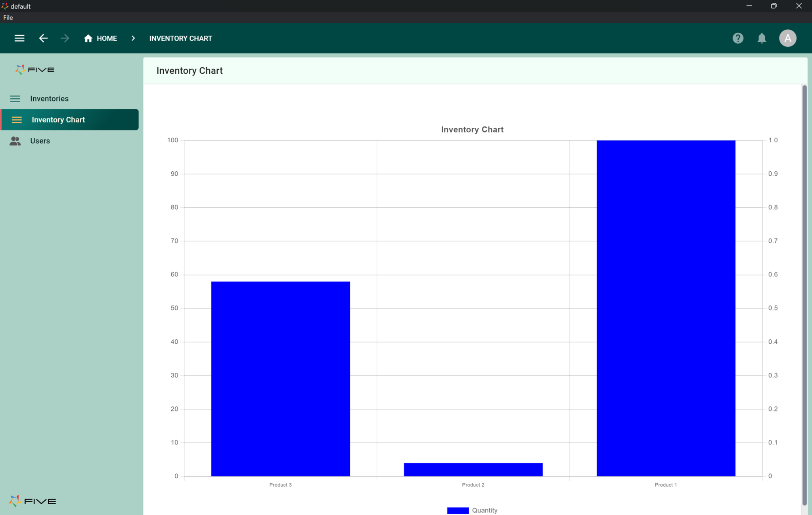Image resolution: width=812 pixels, height=515 pixels.
Task: Click the Inventory Chart sidebar entry's menu icon
Action: tap(17, 119)
